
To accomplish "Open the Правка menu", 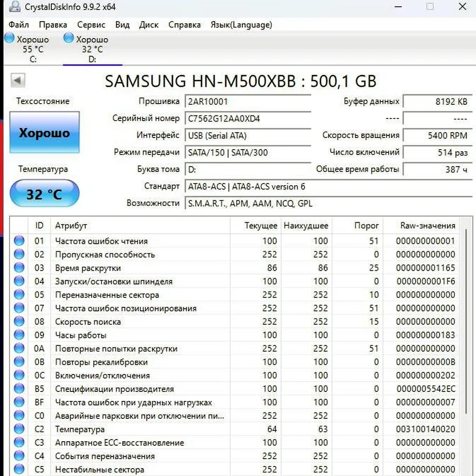I will click(x=53, y=24).
